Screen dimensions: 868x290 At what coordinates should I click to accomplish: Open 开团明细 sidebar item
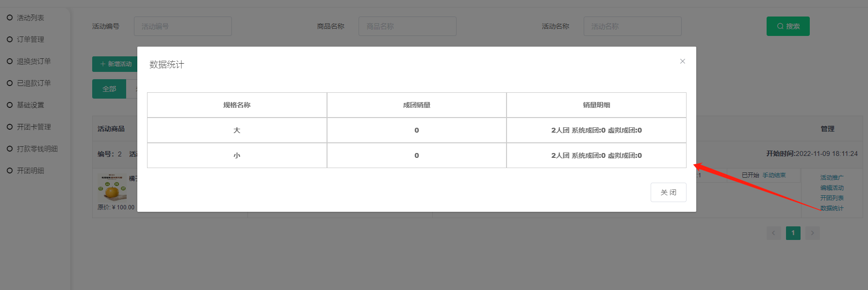(x=30, y=171)
